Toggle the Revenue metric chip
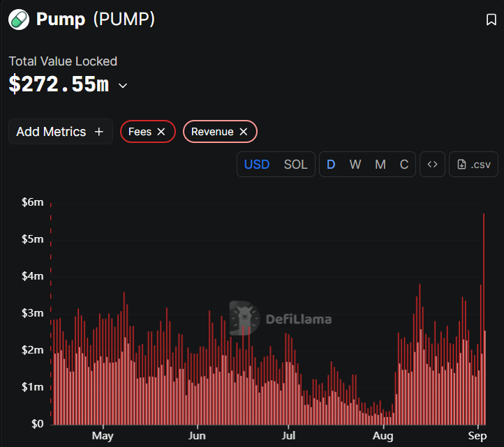 pos(220,131)
